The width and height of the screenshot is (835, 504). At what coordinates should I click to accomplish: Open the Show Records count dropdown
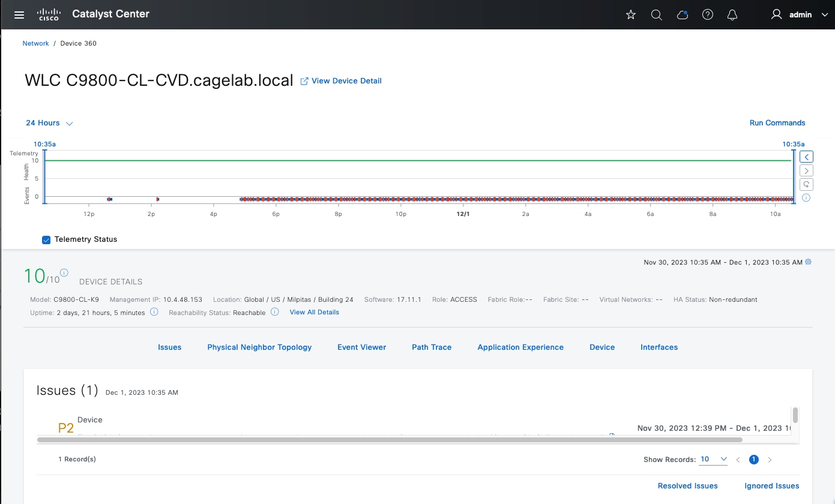tap(713, 460)
